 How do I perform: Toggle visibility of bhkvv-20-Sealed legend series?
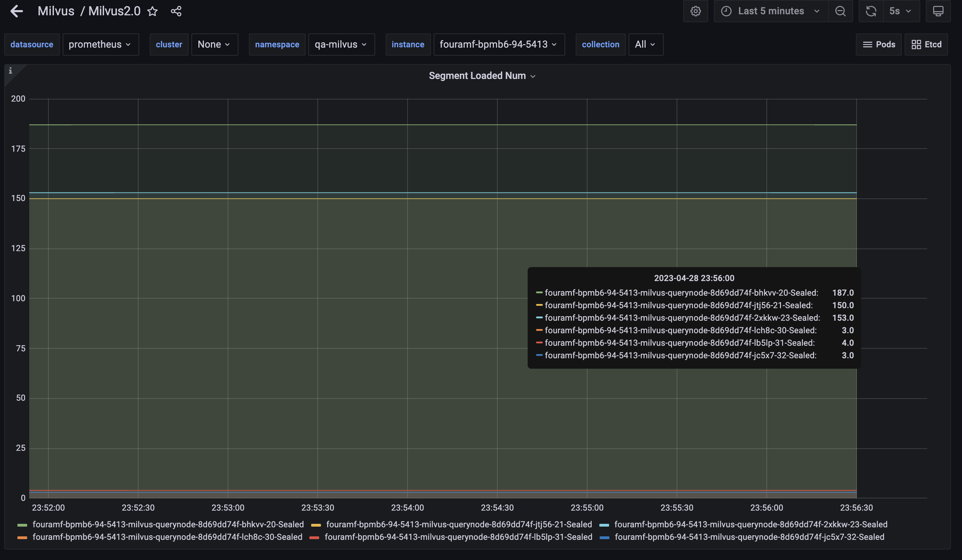168,524
